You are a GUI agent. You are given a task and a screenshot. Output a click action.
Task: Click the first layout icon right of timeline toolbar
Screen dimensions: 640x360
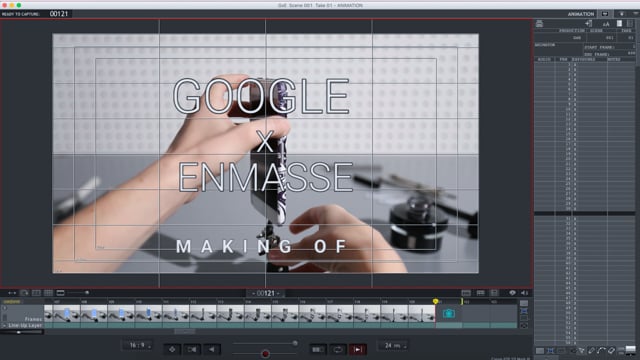tap(466, 293)
